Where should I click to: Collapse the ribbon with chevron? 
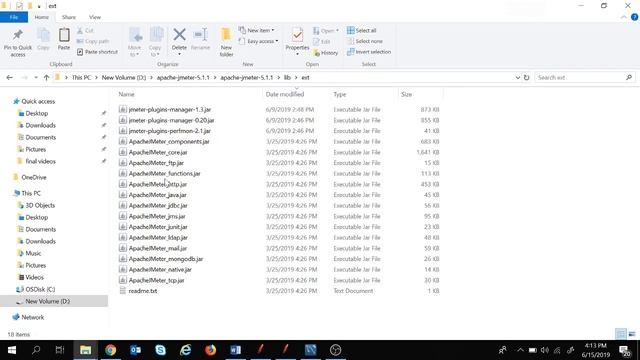point(624,17)
